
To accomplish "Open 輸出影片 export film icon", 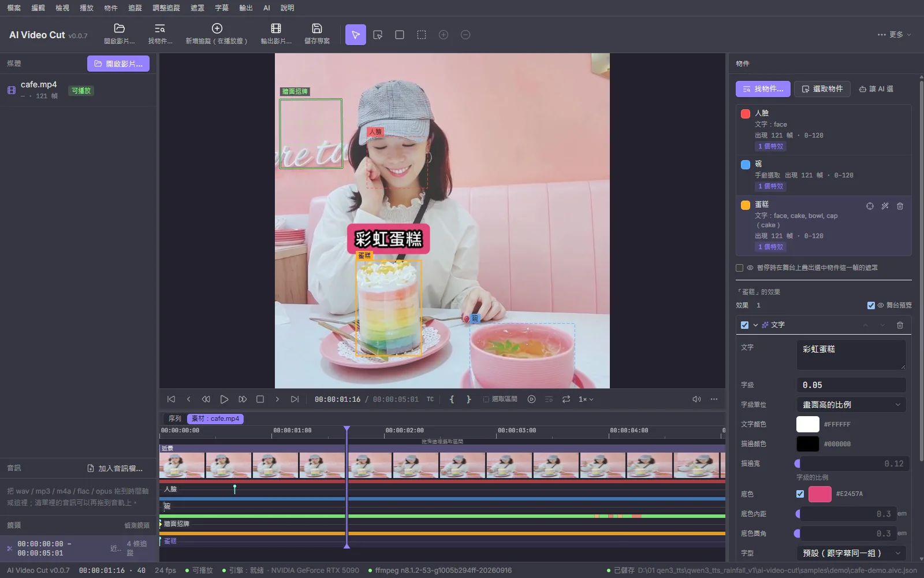I will point(276,28).
